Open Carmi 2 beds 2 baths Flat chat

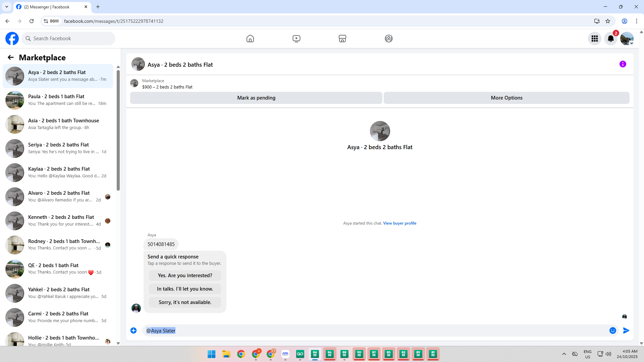click(x=58, y=317)
